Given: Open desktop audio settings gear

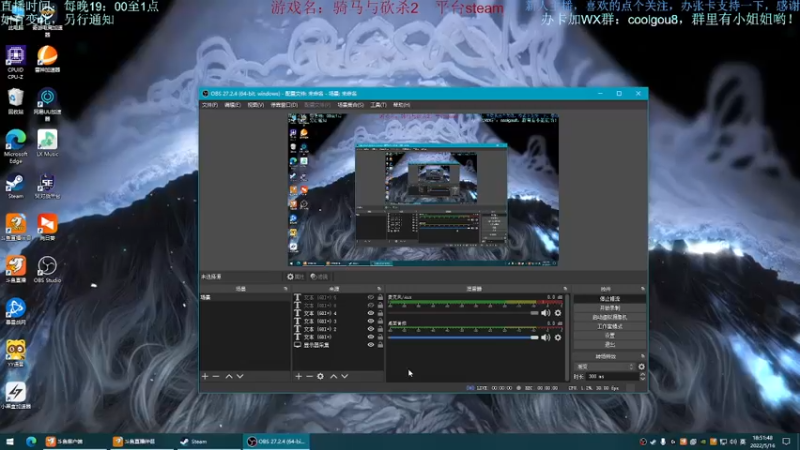Looking at the screenshot, I should (x=558, y=337).
